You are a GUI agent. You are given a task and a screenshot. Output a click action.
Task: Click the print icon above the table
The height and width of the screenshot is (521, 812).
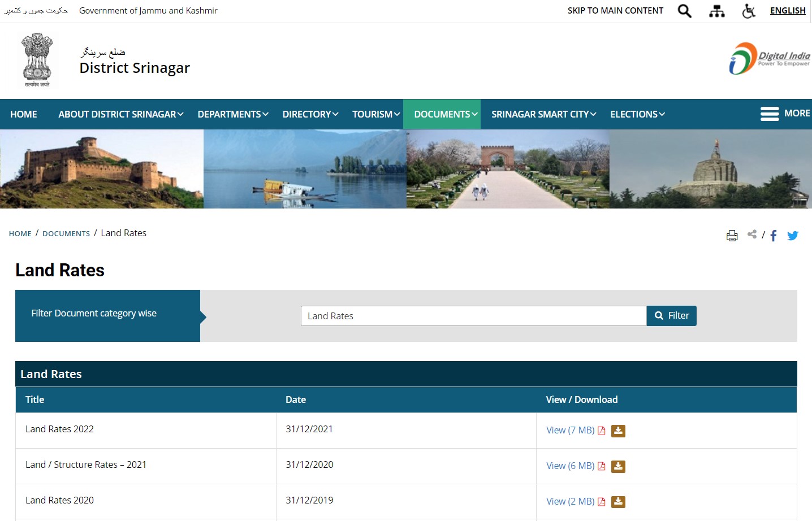[x=732, y=235]
